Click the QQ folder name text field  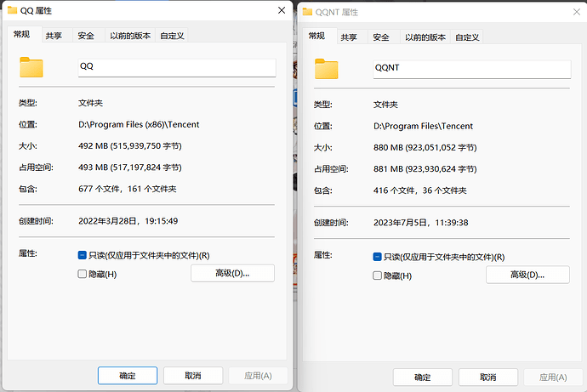click(x=175, y=67)
